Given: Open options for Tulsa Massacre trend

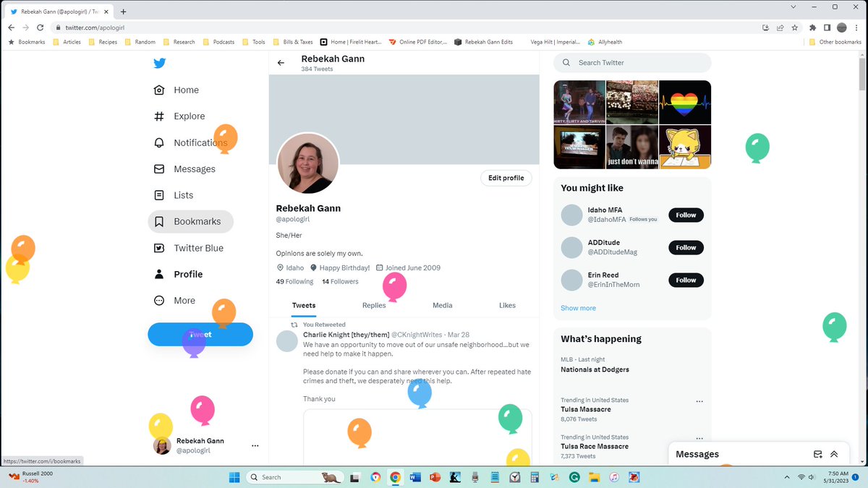Looking at the screenshot, I should click(x=699, y=401).
